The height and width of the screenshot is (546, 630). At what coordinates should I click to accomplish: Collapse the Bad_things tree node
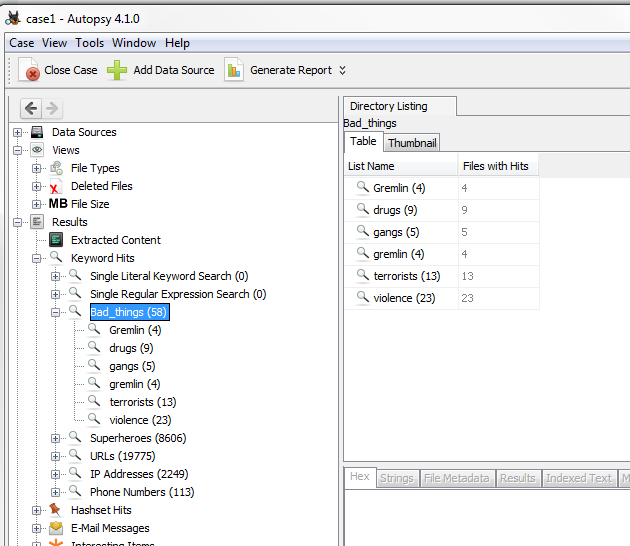coord(56,312)
